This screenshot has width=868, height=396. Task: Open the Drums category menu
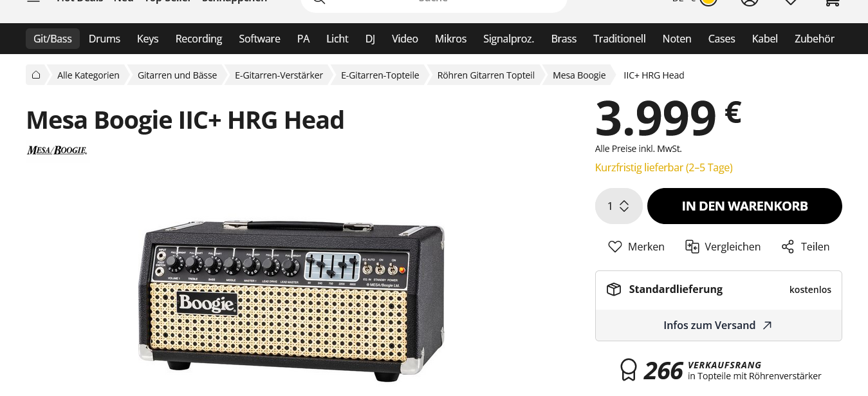click(x=104, y=39)
